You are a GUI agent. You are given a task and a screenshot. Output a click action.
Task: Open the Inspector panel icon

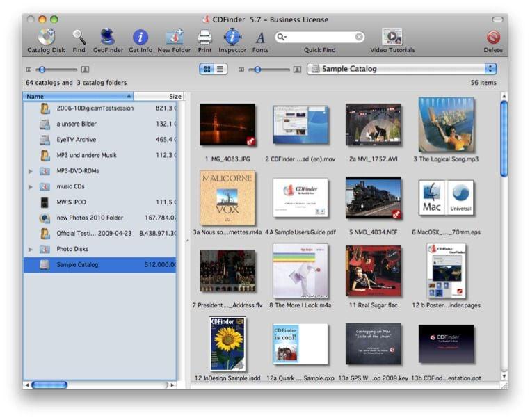tap(232, 37)
